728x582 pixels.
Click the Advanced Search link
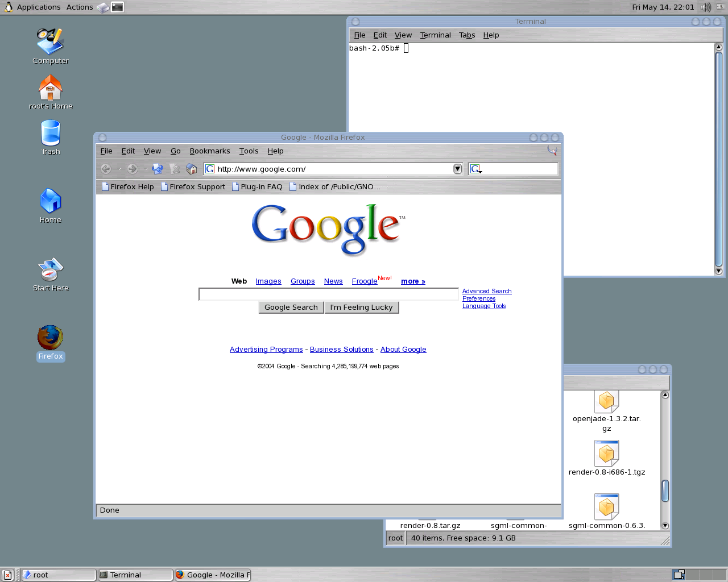[487, 291]
